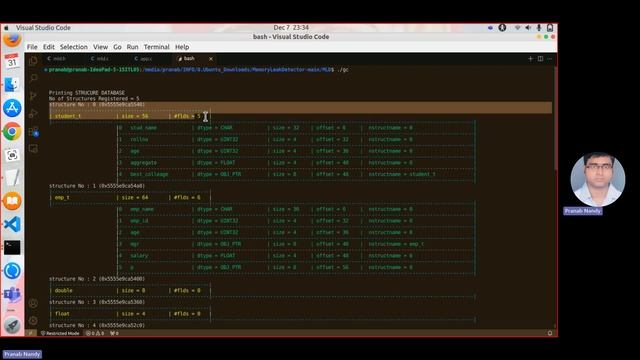
Task: Launch Firefox from the dock
Action: pyautogui.click(x=12, y=40)
